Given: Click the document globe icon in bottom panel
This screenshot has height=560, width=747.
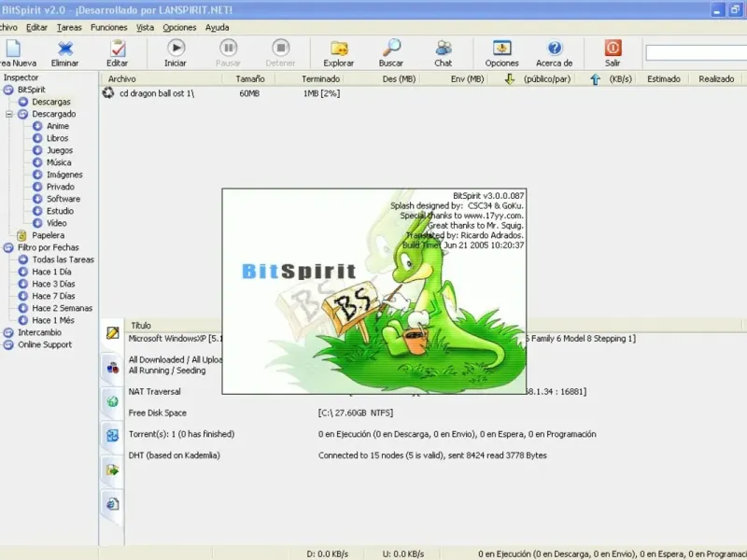Looking at the screenshot, I should (112, 504).
